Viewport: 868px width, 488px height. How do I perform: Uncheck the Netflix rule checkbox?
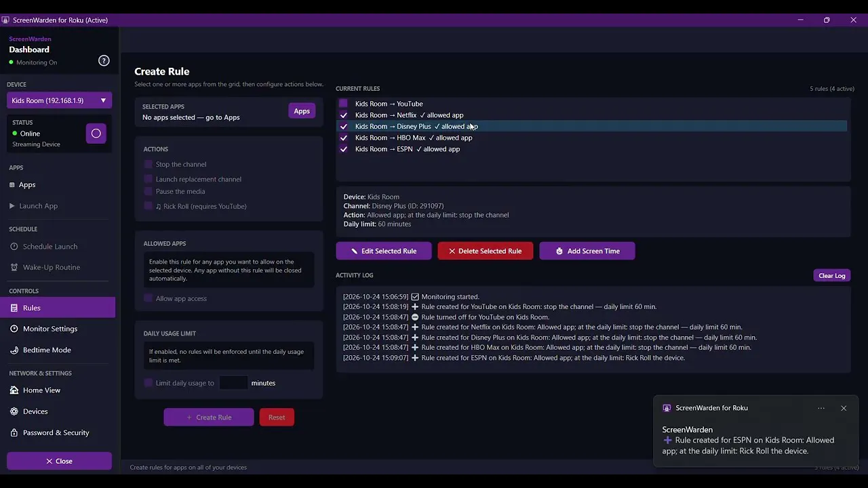pos(343,115)
